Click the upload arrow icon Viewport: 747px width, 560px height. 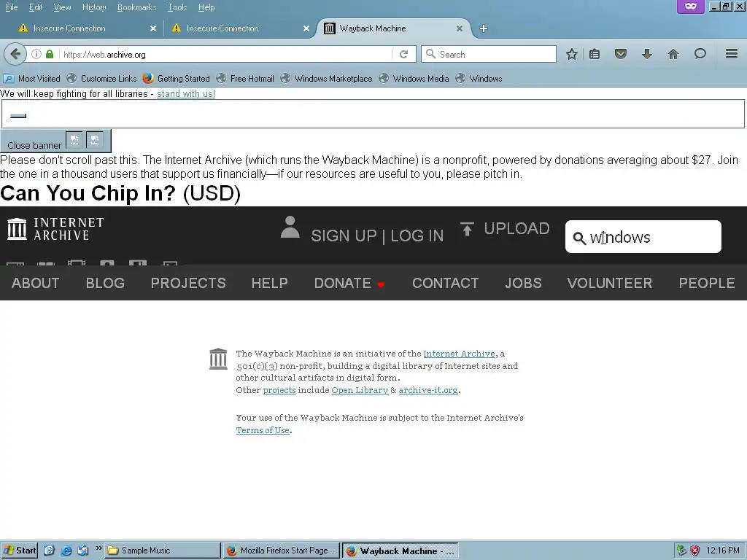click(467, 229)
